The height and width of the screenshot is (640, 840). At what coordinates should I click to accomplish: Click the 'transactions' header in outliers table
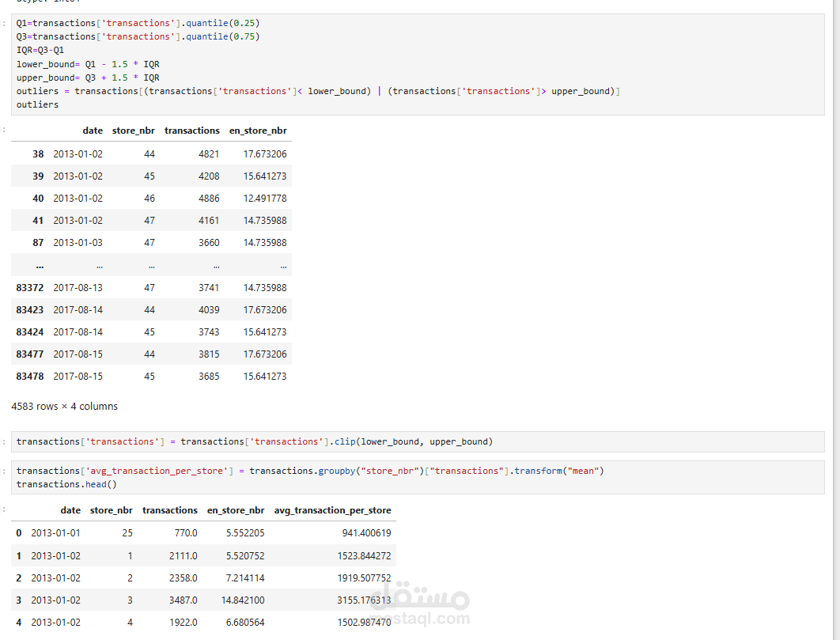pyautogui.click(x=191, y=131)
